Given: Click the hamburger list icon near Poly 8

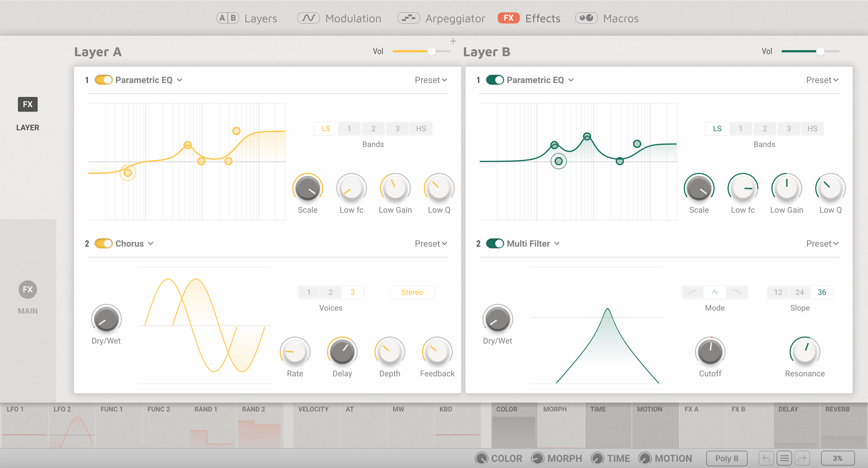Looking at the screenshot, I should point(784,458).
